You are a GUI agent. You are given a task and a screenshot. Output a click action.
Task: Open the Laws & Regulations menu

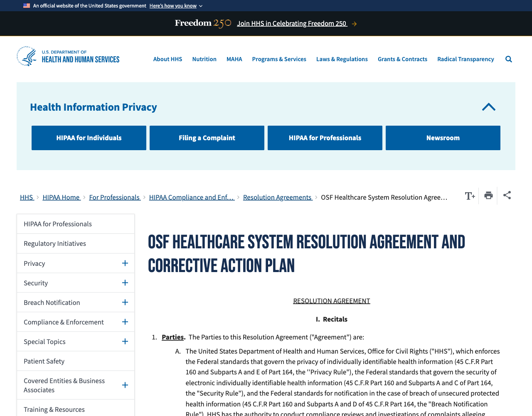(342, 59)
